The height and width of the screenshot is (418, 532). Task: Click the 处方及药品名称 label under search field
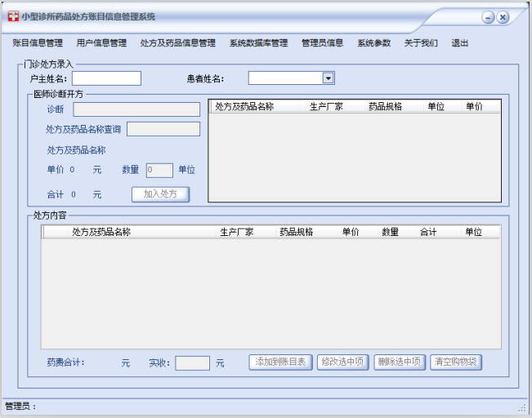[x=76, y=150]
